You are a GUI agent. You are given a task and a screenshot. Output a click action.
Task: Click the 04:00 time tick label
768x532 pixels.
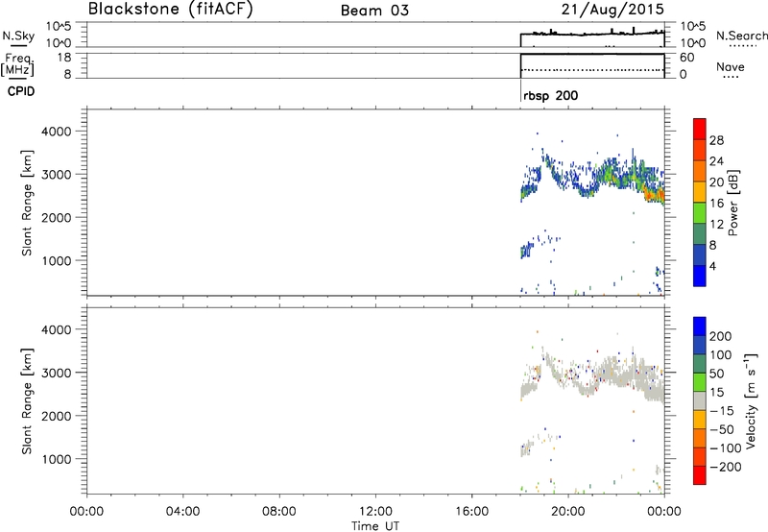[182, 512]
